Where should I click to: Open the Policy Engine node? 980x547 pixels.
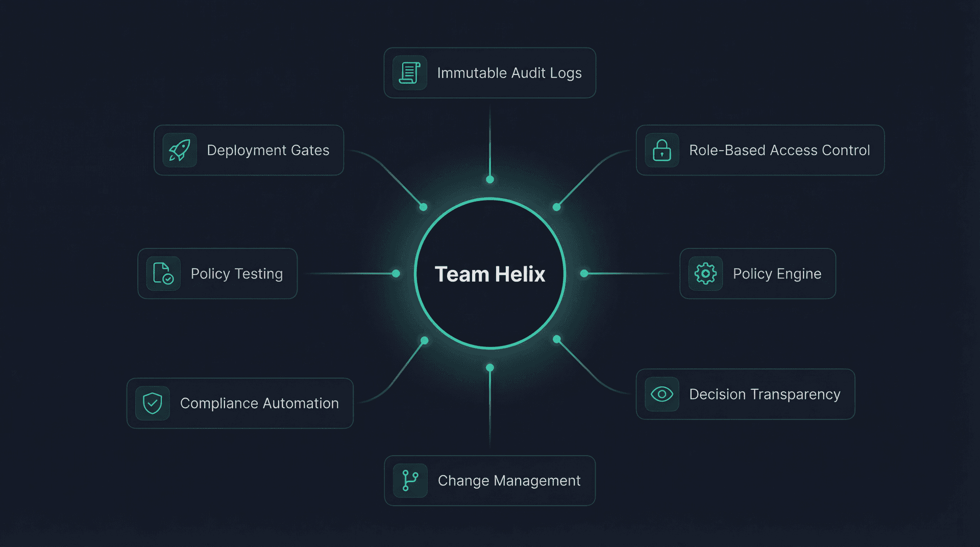[x=757, y=273]
